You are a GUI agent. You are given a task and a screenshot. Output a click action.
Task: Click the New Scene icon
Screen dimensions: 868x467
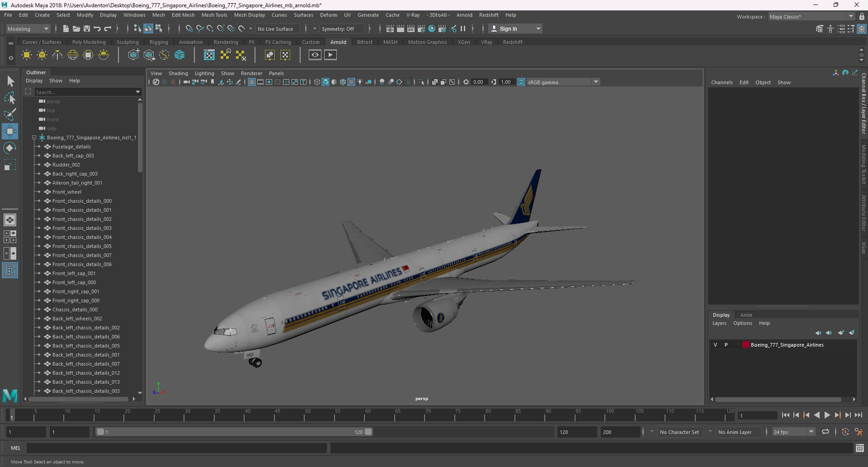pos(66,29)
